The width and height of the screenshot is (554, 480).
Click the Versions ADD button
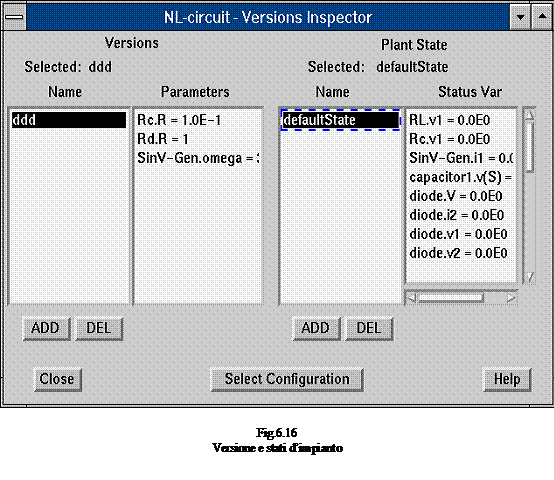[x=46, y=328]
